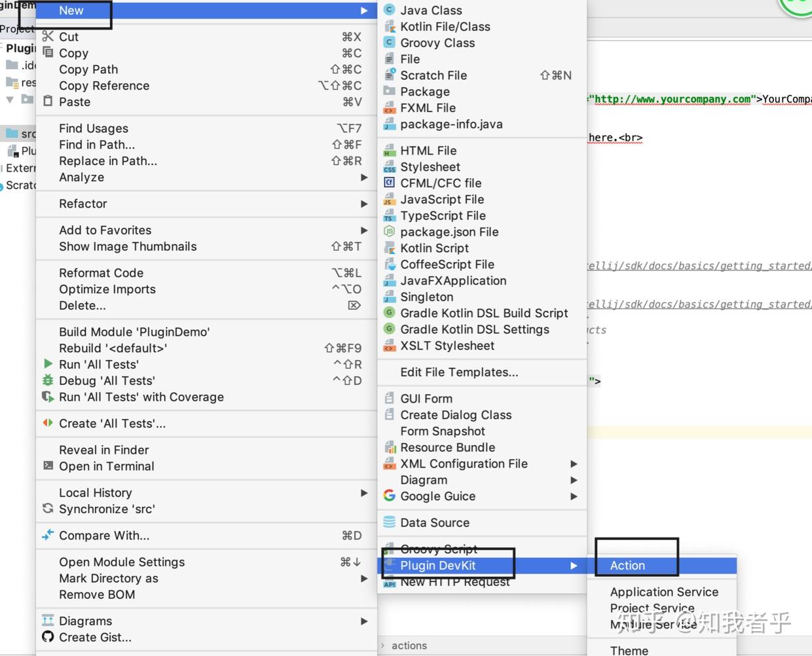Click the CFML/CFC file icon
The height and width of the screenshot is (656, 812).
coord(389,183)
